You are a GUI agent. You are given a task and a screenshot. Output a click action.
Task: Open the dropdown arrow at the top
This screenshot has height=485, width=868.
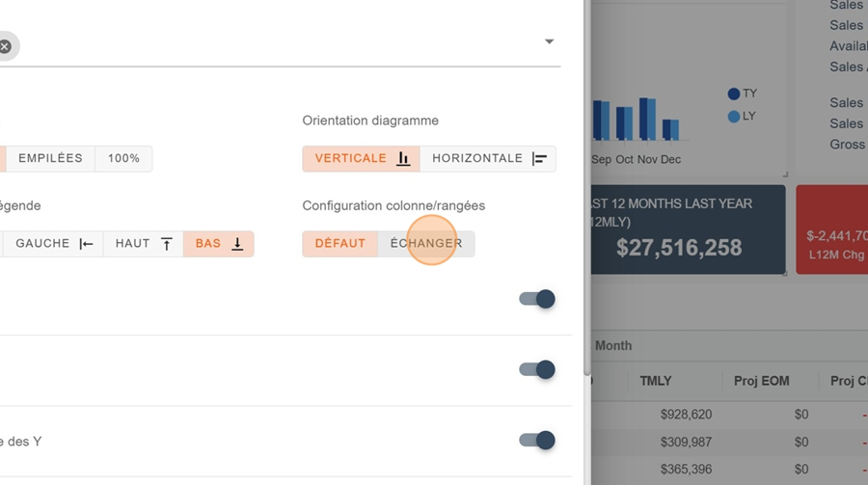549,42
